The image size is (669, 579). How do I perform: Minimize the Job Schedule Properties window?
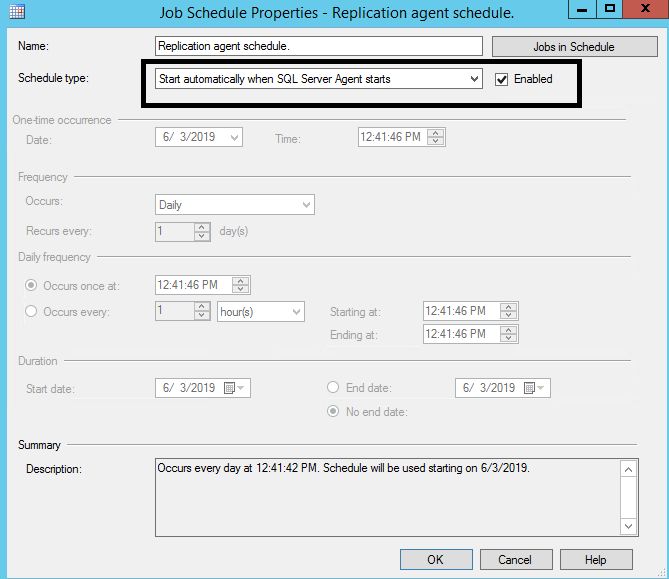tap(582, 9)
